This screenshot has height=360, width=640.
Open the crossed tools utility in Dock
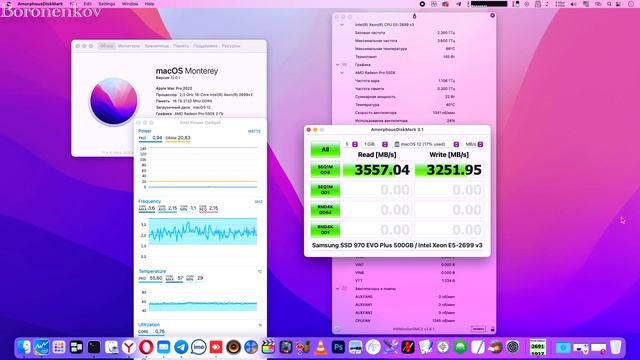point(390,347)
